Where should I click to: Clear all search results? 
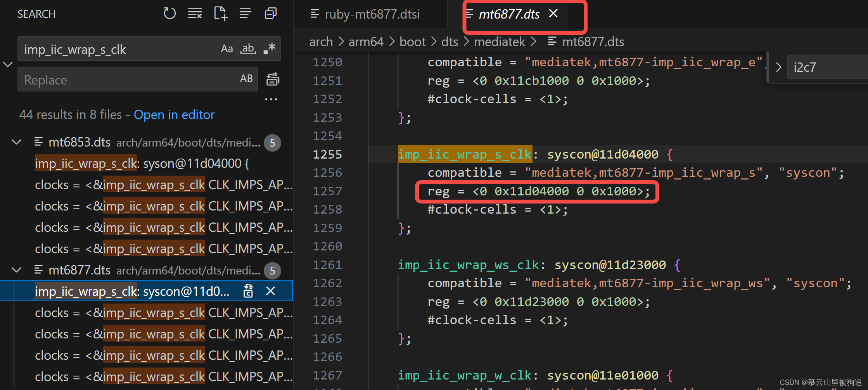point(195,13)
